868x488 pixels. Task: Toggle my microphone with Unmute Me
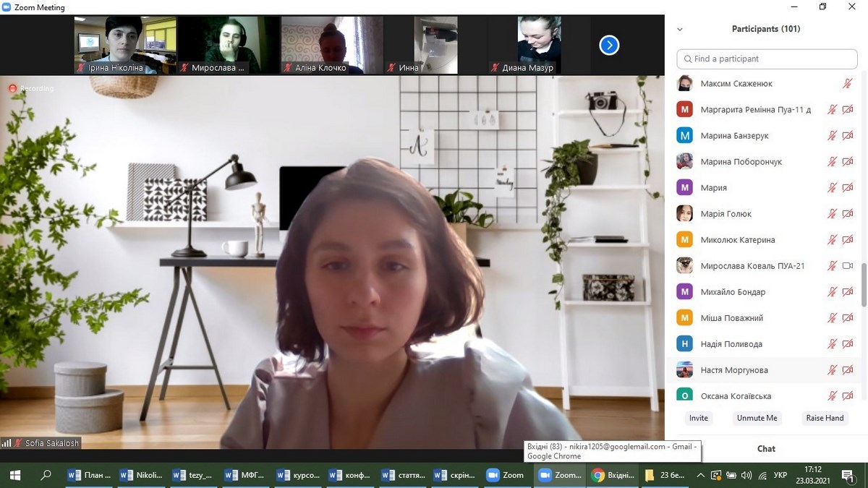(x=757, y=418)
